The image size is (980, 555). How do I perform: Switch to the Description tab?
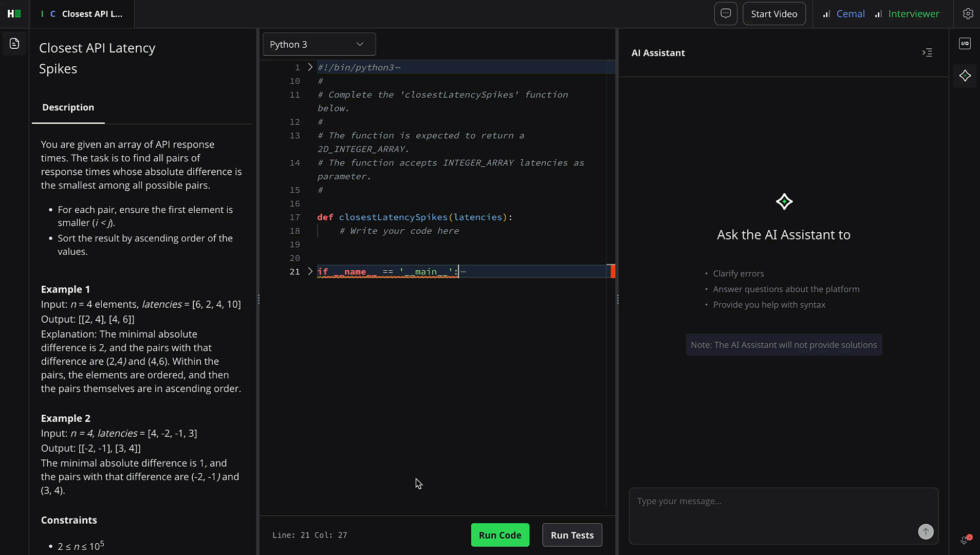(68, 107)
